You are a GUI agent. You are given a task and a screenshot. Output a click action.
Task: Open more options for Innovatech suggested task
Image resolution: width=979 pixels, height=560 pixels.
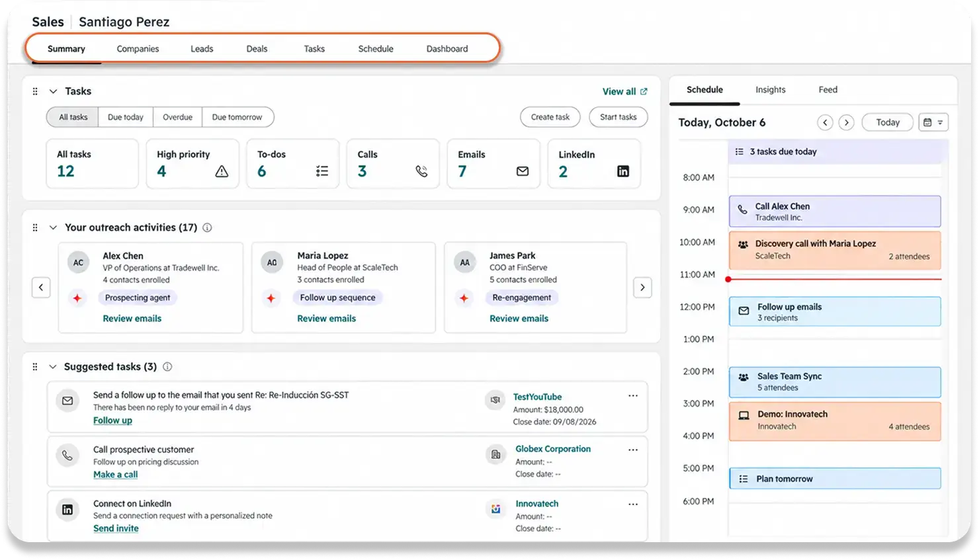coord(633,504)
